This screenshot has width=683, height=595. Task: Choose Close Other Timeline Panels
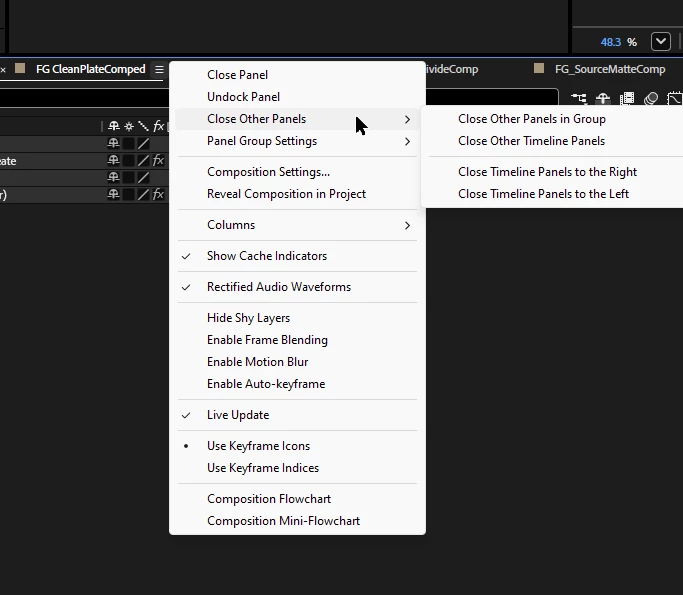coord(554,141)
